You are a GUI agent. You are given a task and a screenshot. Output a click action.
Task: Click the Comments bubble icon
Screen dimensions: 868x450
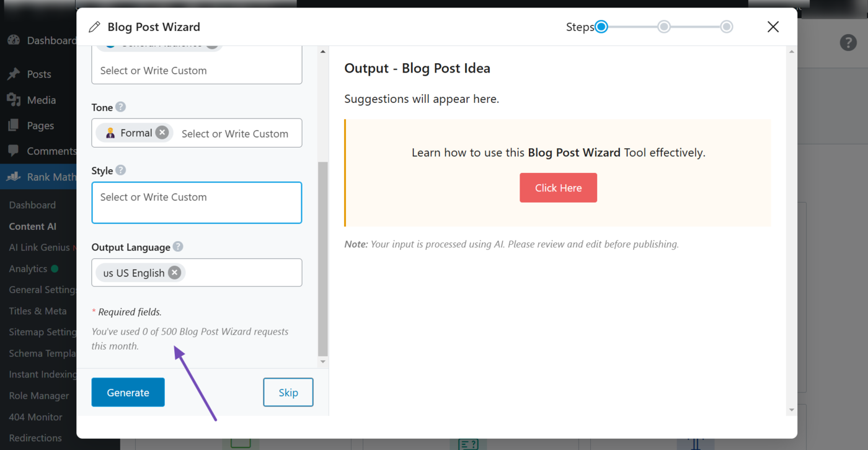click(x=14, y=151)
